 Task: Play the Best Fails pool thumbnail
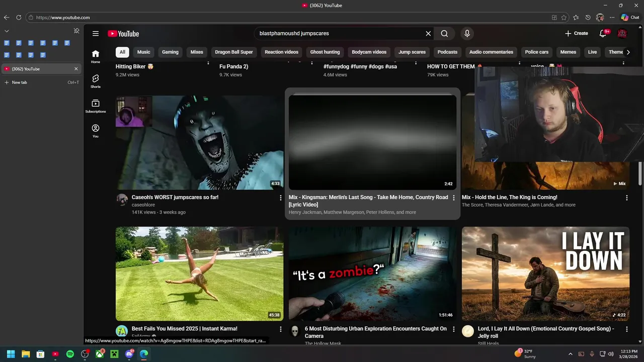[199, 274]
